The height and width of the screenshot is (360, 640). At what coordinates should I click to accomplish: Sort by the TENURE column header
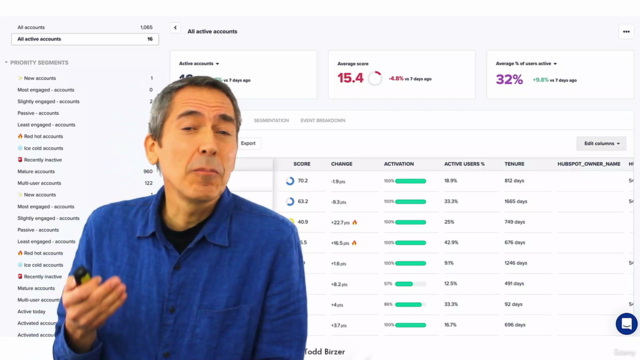pos(514,164)
